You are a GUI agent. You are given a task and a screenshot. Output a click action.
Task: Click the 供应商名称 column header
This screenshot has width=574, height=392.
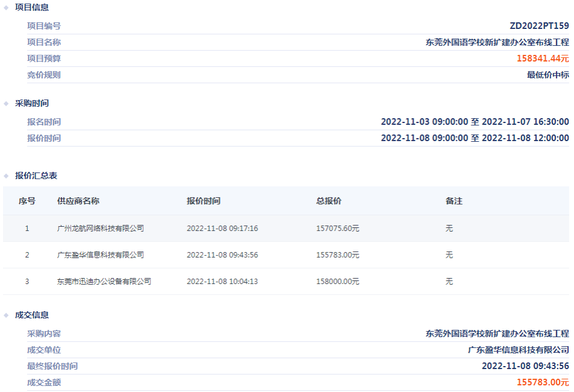78,201
